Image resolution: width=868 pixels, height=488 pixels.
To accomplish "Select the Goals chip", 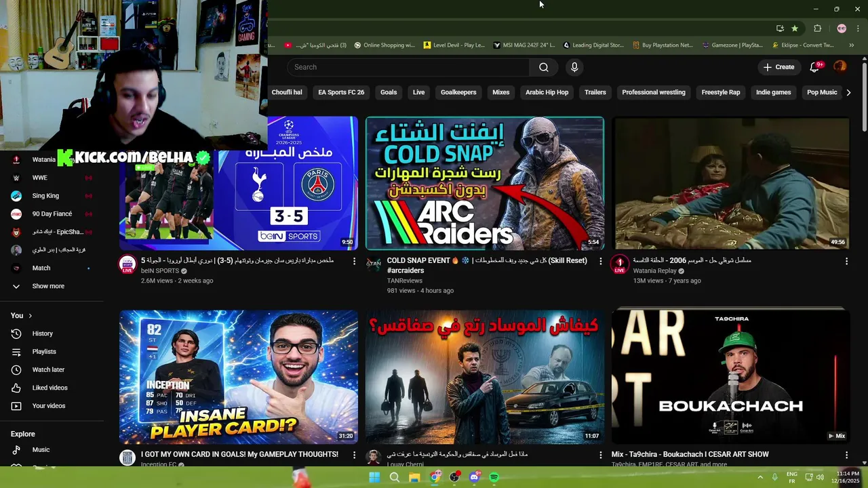I will pos(389,92).
